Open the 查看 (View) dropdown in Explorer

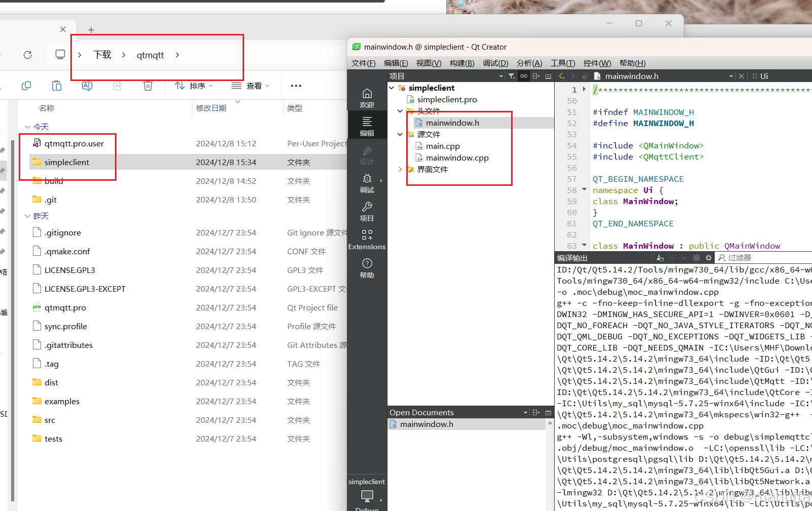pos(251,86)
